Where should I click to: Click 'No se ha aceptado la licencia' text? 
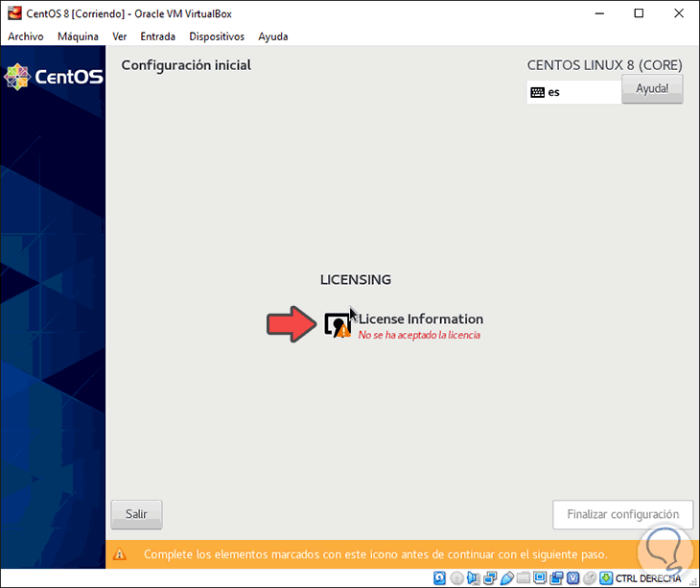tap(419, 335)
